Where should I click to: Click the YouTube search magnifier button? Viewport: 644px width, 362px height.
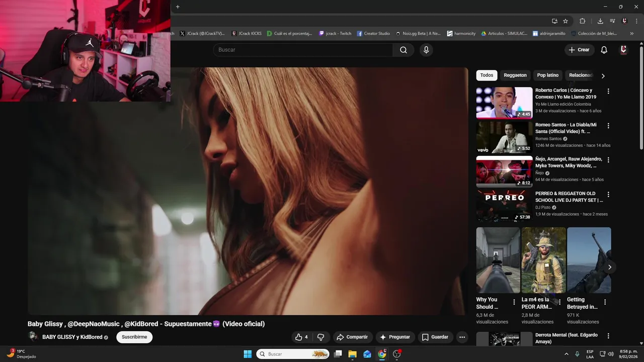pyautogui.click(x=404, y=50)
